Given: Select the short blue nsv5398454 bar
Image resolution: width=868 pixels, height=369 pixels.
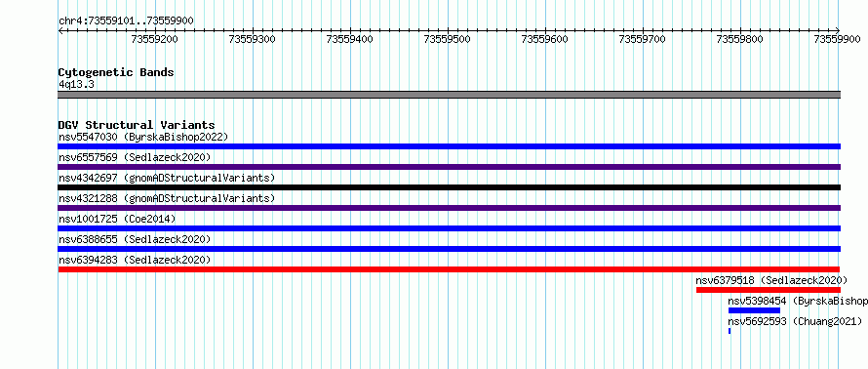Looking at the screenshot, I should click(x=754, y=310).
